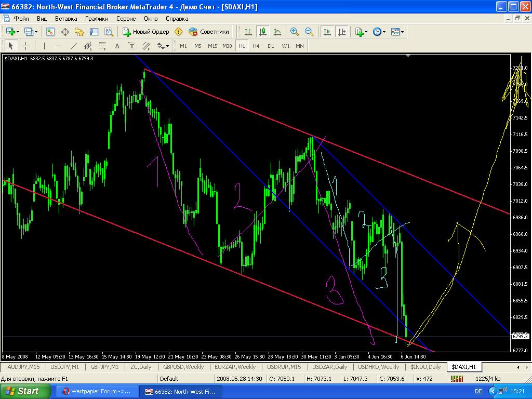The image size is (532, 399).
Task: Click the Новый Ордер button
Action: [x=146, y=32]
